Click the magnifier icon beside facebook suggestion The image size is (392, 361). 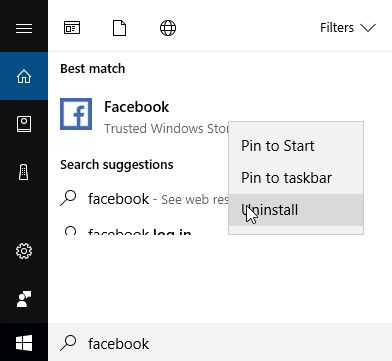coord(68,199)
